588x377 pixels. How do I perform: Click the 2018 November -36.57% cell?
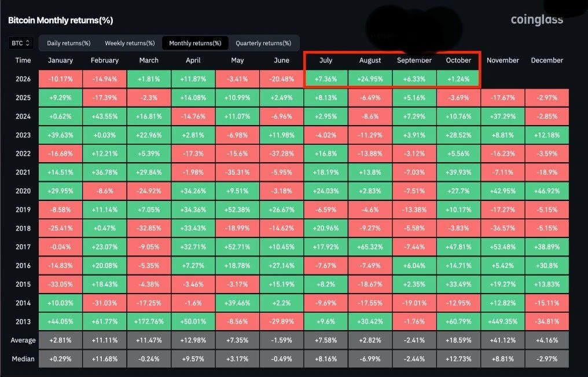pos(502,228)
